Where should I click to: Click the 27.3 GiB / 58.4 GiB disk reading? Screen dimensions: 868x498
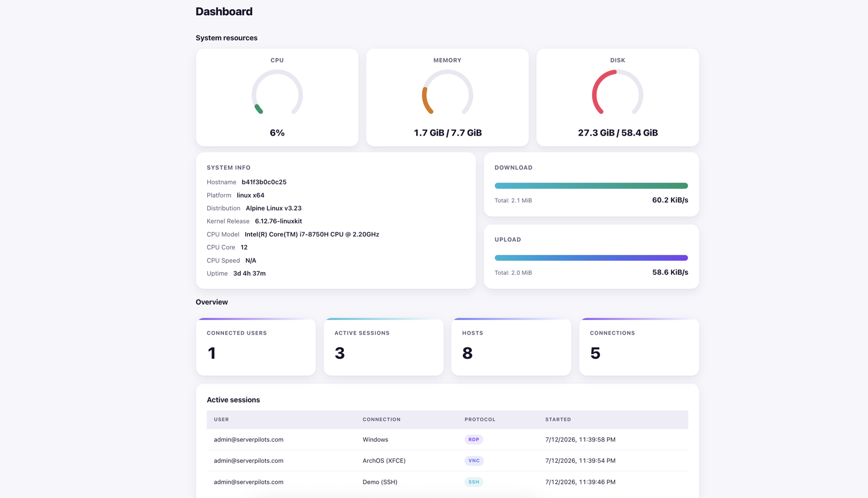click(618, 133)
